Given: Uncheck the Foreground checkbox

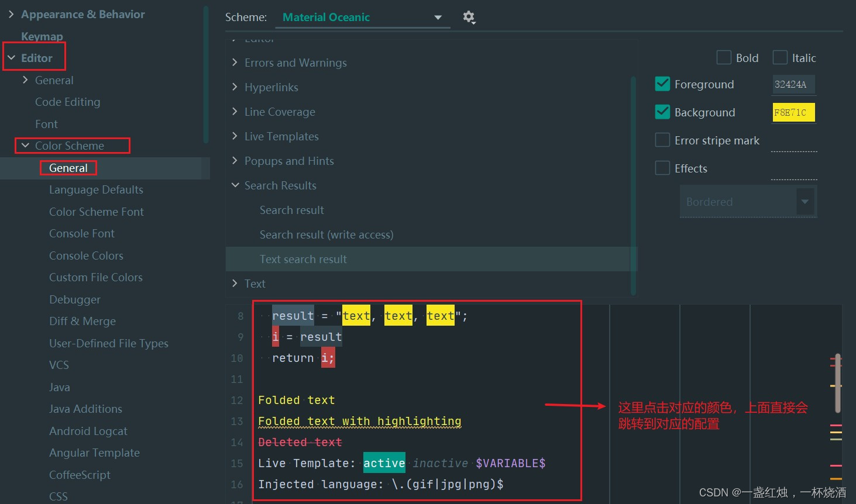Looking at the screenshot, I should (x=662, y=84).
